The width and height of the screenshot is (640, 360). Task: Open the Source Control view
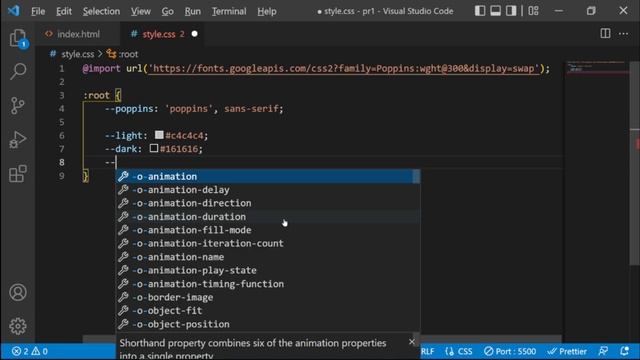tap(18, 105)
